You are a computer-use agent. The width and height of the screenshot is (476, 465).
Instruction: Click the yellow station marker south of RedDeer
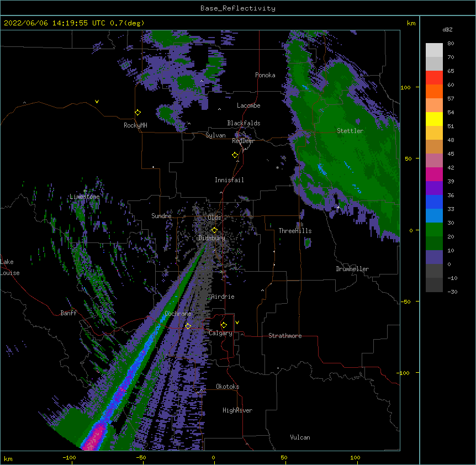tap(235, 155)
